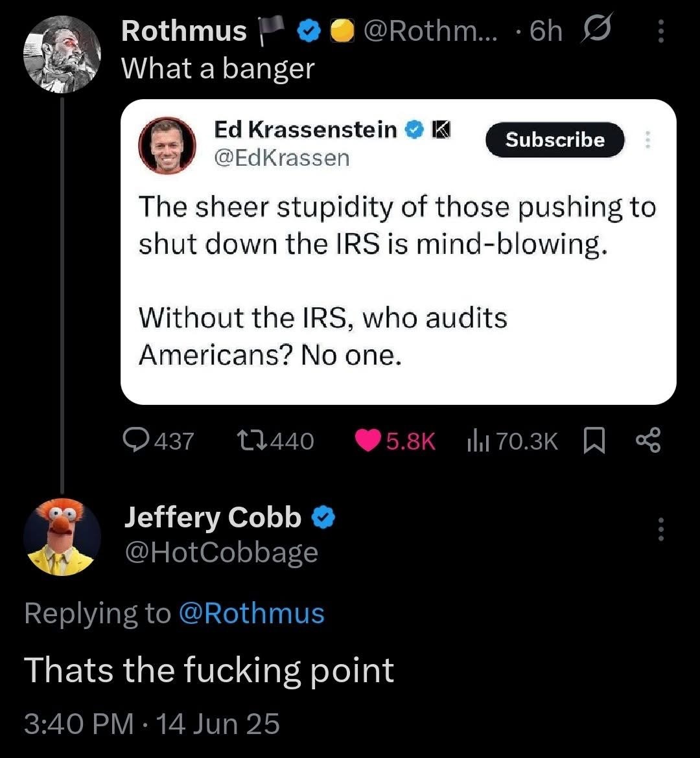The width and height of the screenshot is (700, 758).
Task: Click the @HotCobbage handle
Action: (x=221, y=553)
